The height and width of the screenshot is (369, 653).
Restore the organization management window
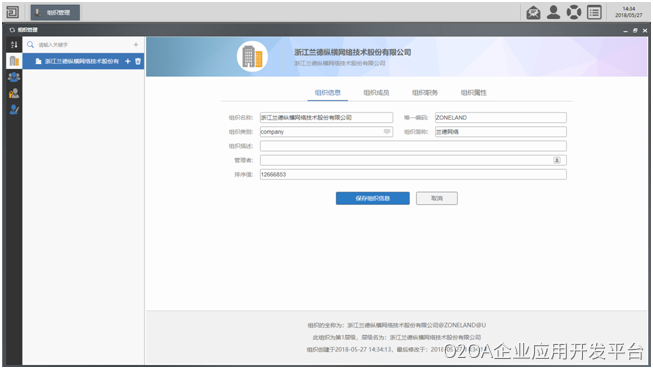click(x=635, y=30)
